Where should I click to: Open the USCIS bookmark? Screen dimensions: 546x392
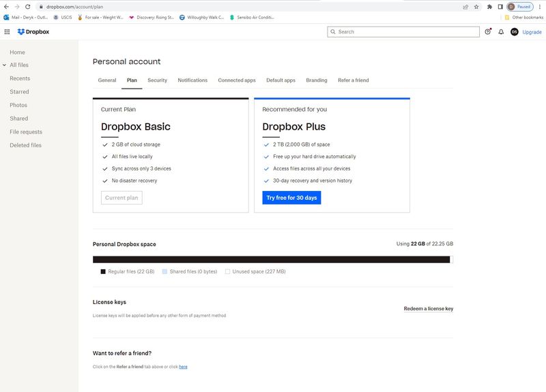[x=63, y=17]
